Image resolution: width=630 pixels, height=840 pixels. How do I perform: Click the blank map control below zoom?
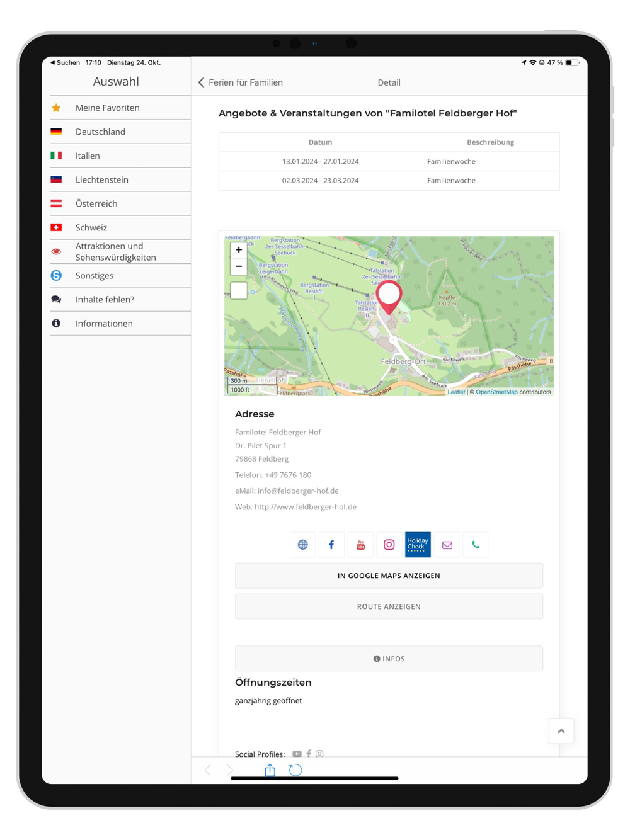(239, 290)
